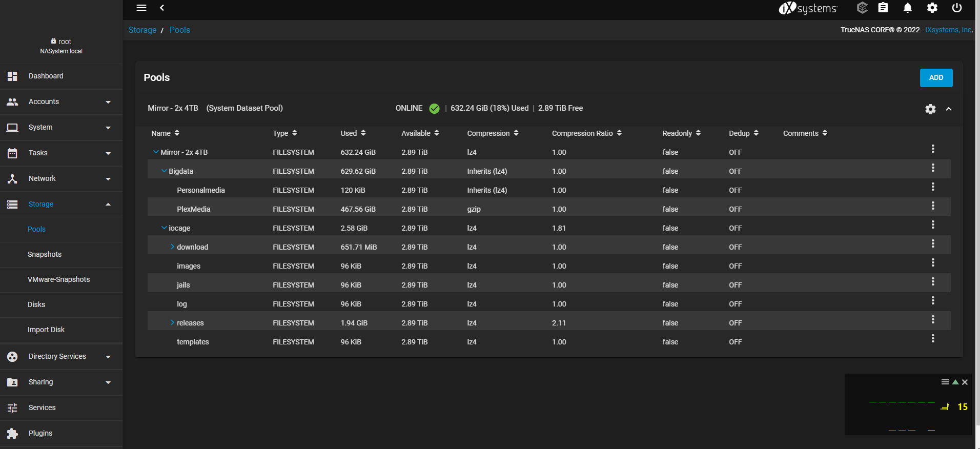
Task: Open the Pools submenu item
Action: click(x=62, y=229)
